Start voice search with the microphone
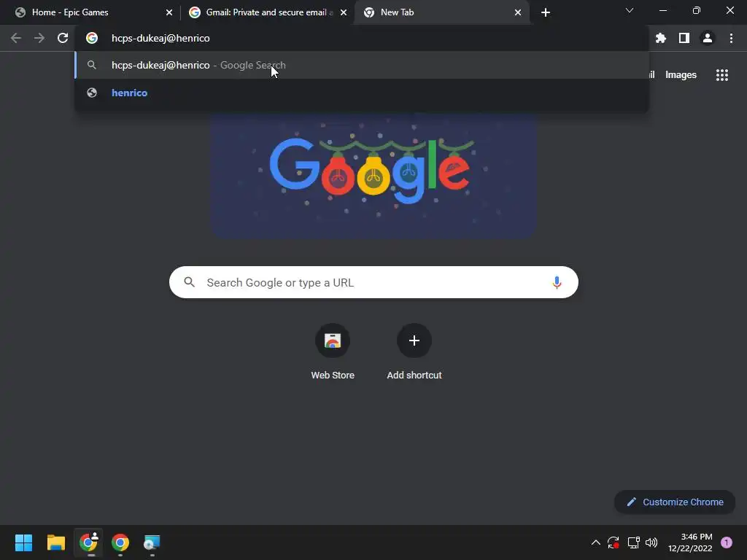747x560 pixels. pyautogui.click(x=557, y=282)
